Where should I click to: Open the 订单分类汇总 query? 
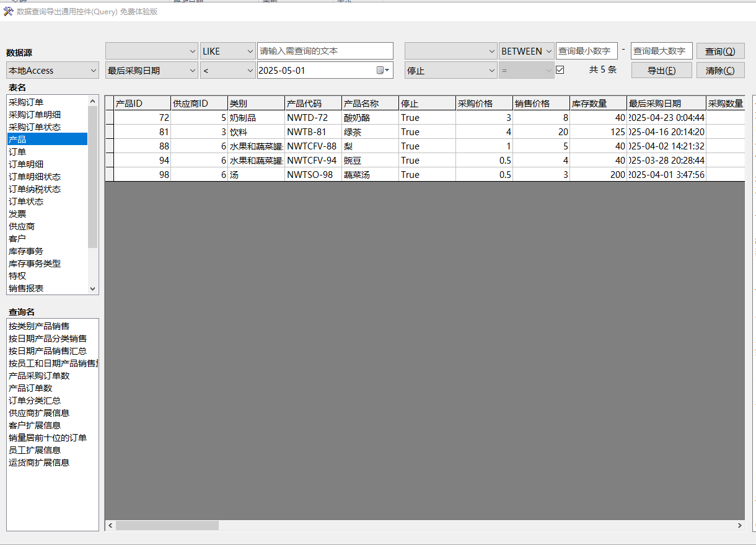coord(53,401)
